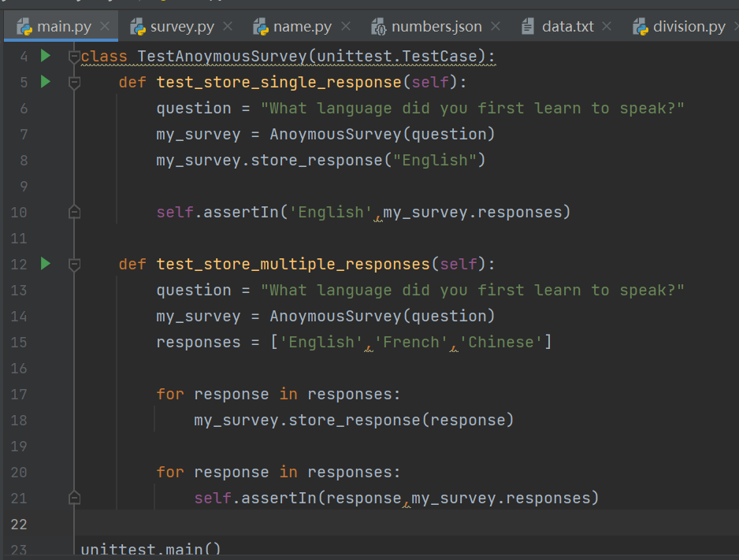
Task: Close the name.py tab
Action: tap(345, 27)
